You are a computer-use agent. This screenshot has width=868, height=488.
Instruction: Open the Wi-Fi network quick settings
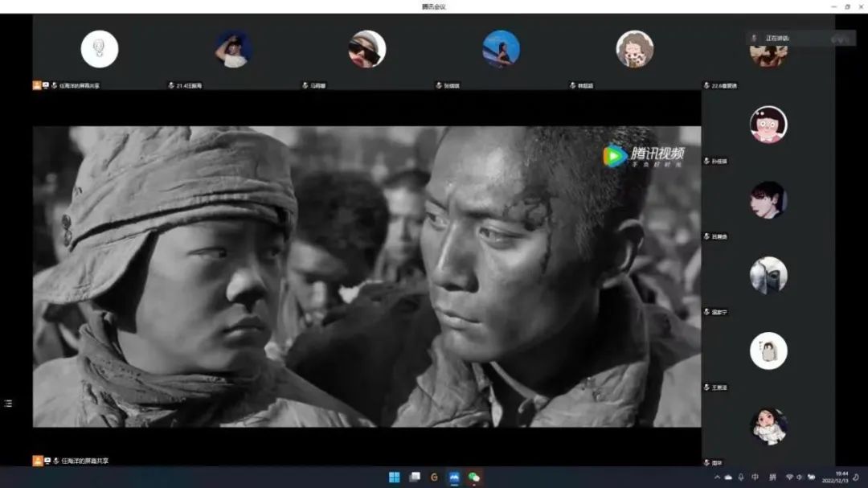point(789,478)
